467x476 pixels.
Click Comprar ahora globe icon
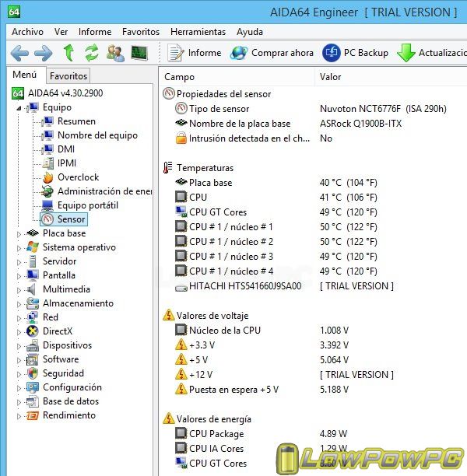click(239, 53)
